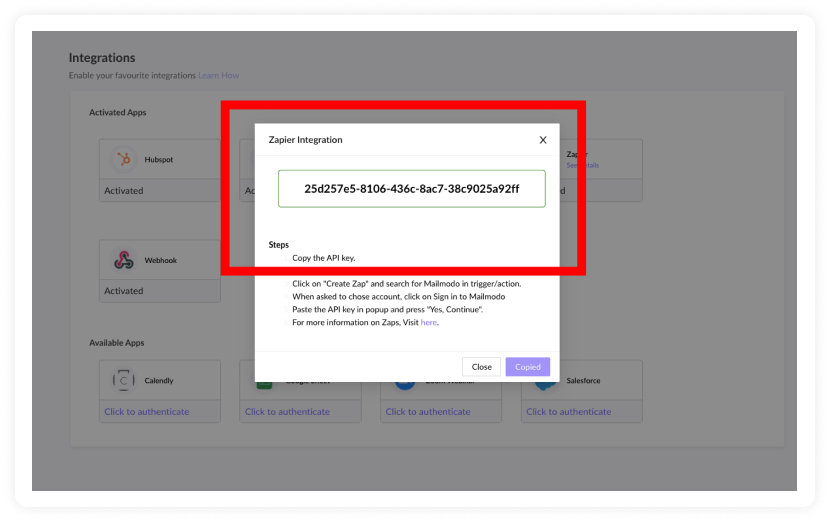The height and width of the screenshot is (522, 830).
Task: Open the Learn How link
Action: (219, 75)
